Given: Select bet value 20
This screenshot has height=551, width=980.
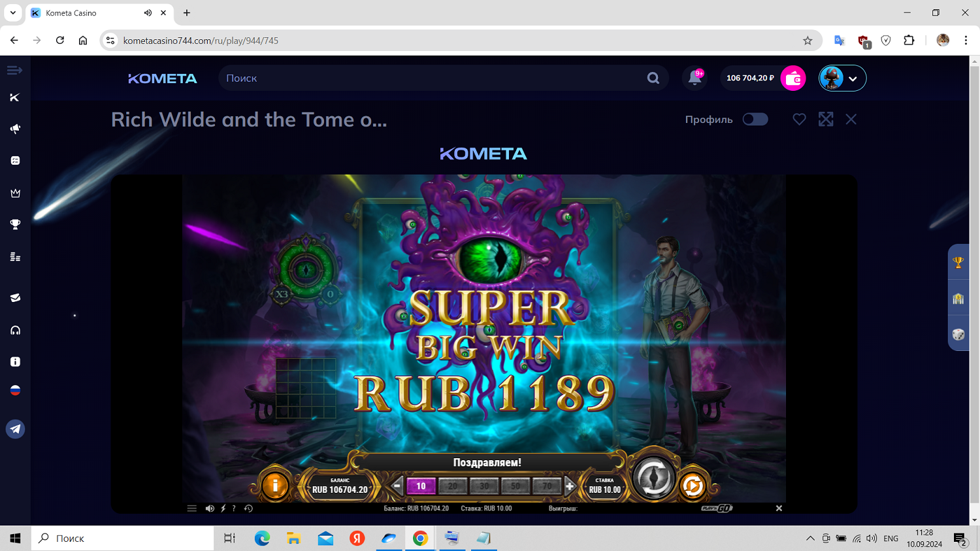Looking at the screenshot, I should tap(452, 486).
